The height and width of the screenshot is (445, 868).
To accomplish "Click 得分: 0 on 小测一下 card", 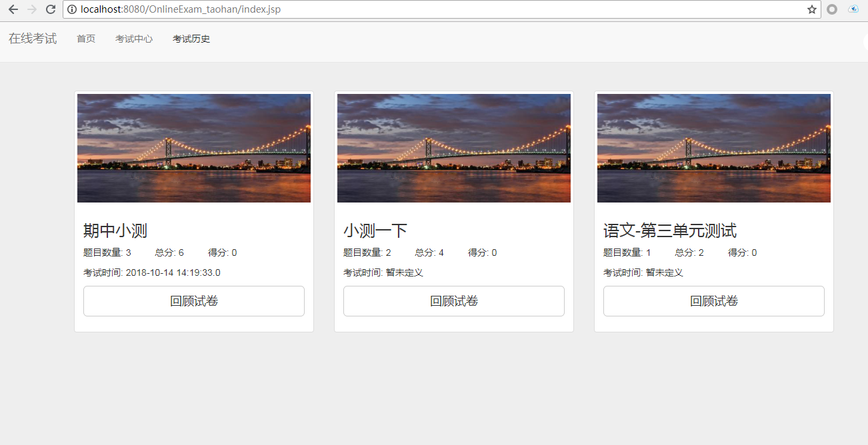I will [x=483, y=252].
